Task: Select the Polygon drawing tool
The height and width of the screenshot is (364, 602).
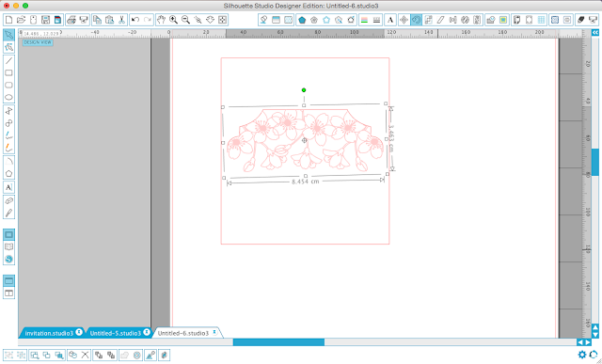Action: [8, 174]
